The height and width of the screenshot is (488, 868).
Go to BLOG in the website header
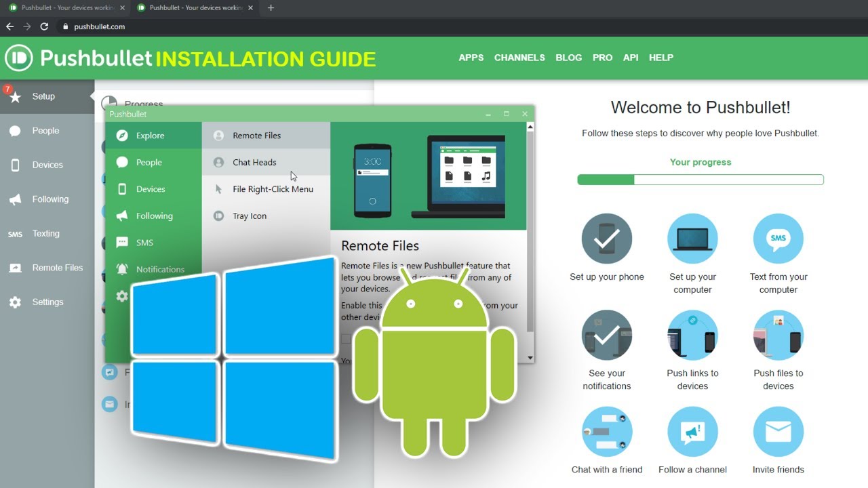click(569, 58)
